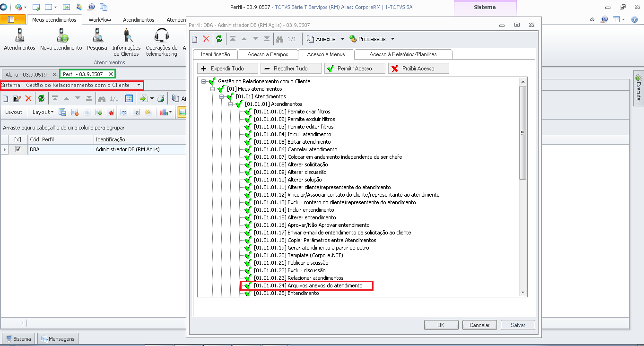Click Recolher Tudo button
Viewport: 644px width, 346px height.
point(291,69)
